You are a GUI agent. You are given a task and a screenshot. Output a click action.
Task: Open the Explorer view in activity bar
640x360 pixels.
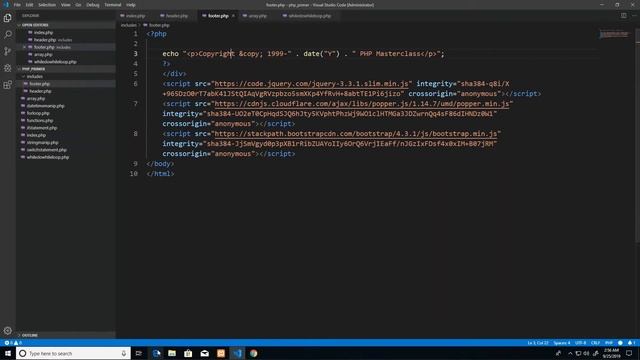[x=7, y=18]
